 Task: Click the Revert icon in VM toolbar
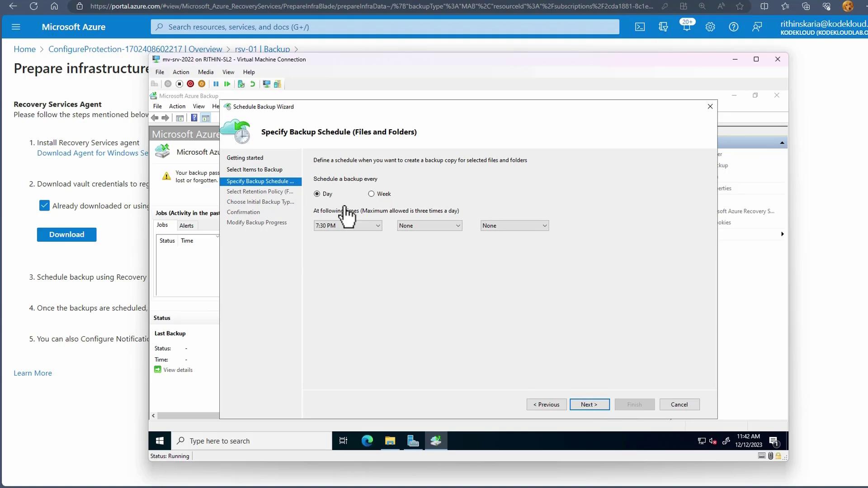tap(253, 84)
